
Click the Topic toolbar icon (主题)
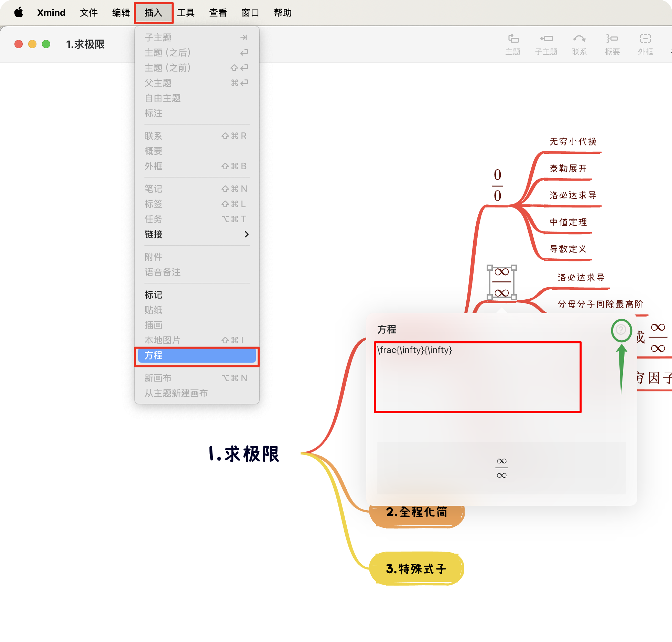tap(513, 44)
